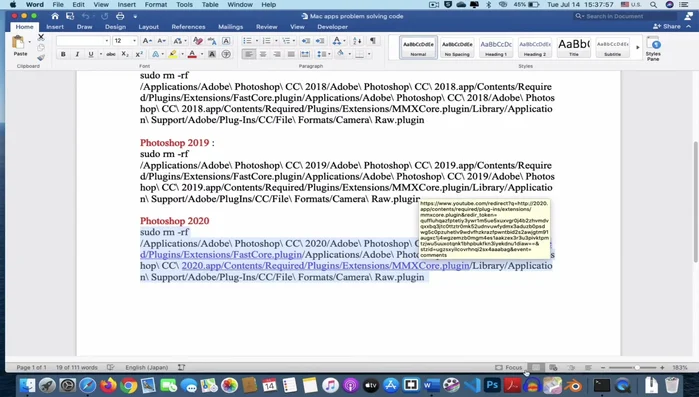Apply the Title style
The height and width of the screenshot is (397, 699).
click(x=574, y=47)
